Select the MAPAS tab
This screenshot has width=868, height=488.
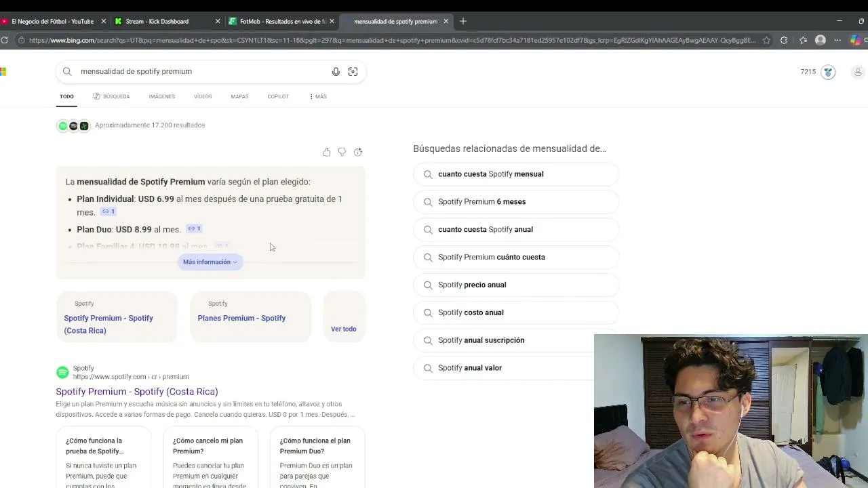[239, 96]
